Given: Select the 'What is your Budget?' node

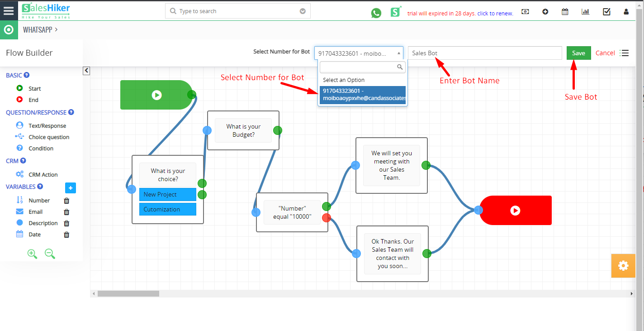Looking at the screenshot, I should point(243,130).
